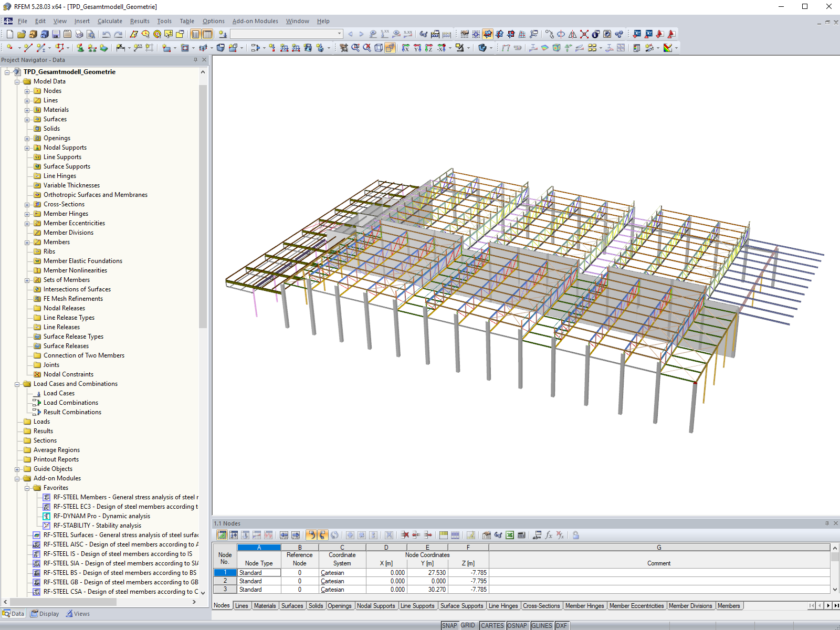840x630 pixels.
Task: Click the new nodal support icon
Action: point(80,48)
